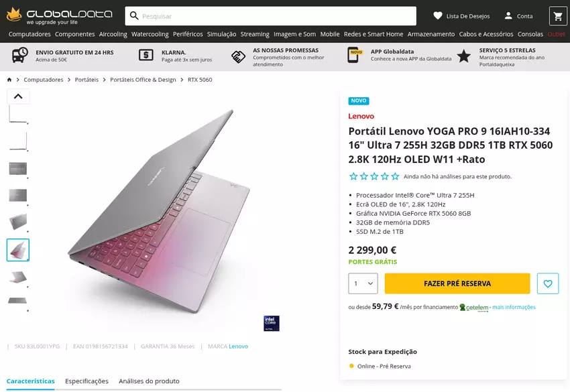Click the star rating row
This screenshot has height=392, width=570.
(374, 177)
